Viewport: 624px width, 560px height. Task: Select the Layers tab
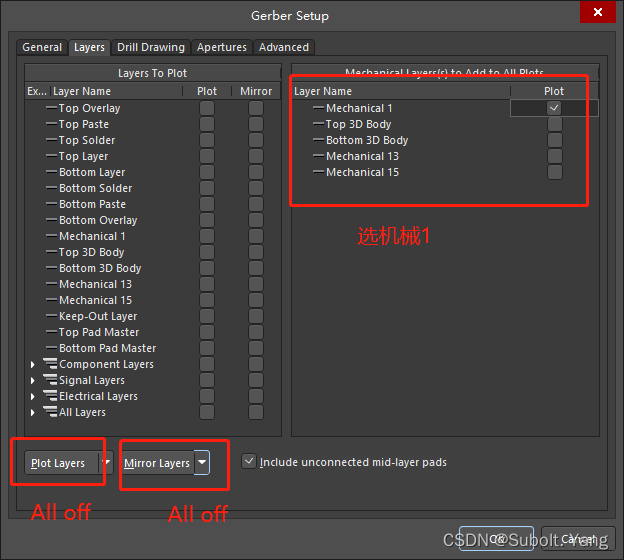click(89, 47)
